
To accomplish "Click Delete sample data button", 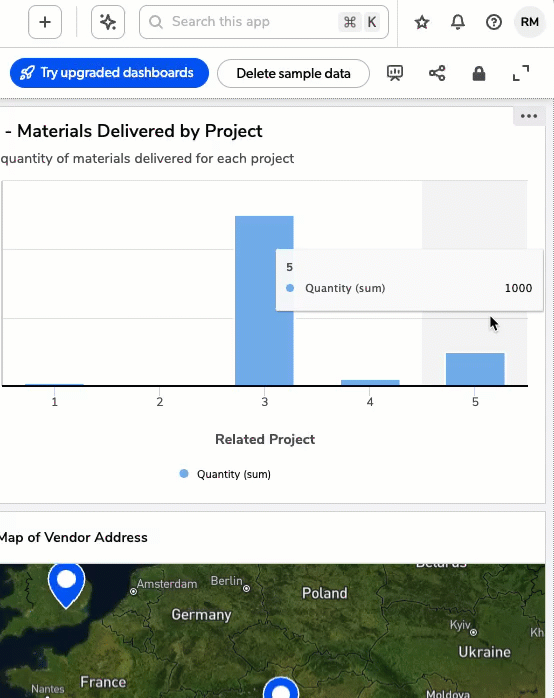I will tap(293, 73).
